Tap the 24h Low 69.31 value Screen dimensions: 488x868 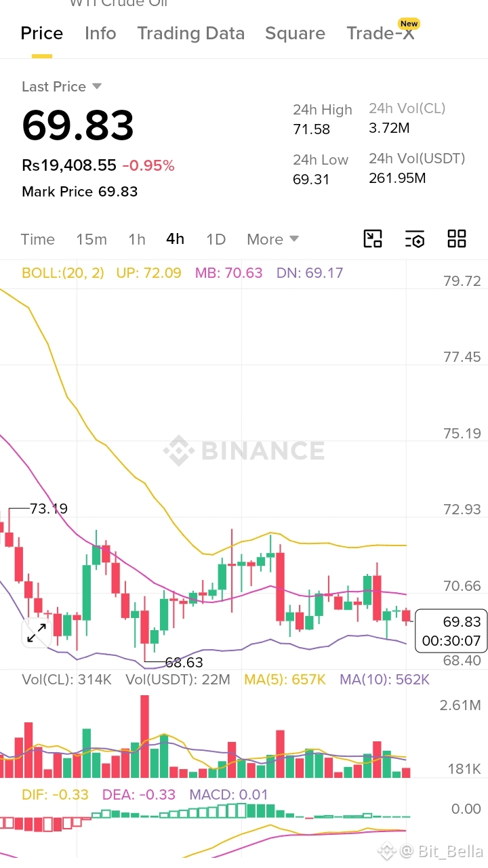(310, 180)
